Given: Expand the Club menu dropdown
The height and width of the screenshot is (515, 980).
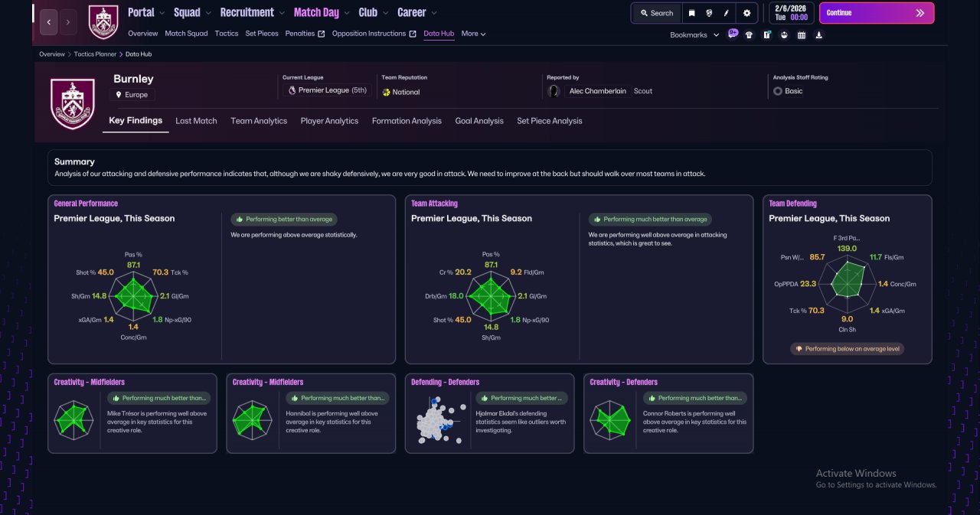Looking at the screenshot, I should point(385,13).
